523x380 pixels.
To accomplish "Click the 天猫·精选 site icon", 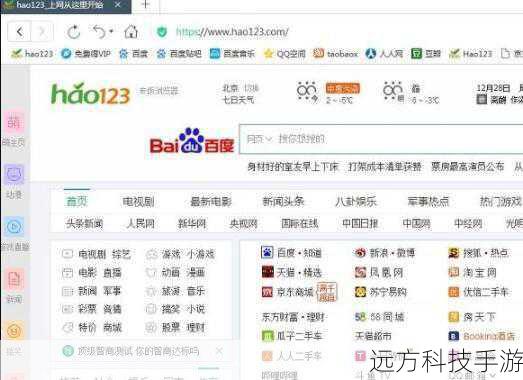I will pyautogui.click(x=268, y=272).
